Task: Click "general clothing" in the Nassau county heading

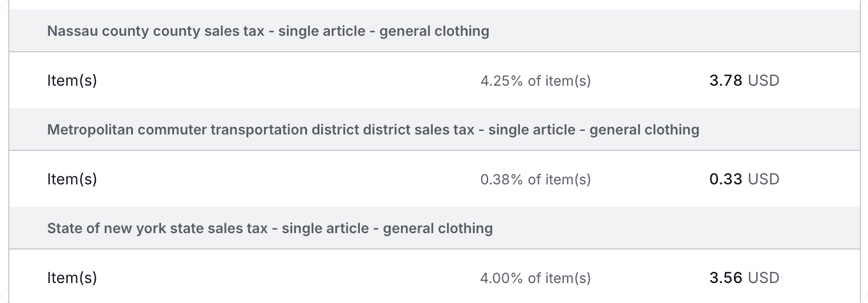Action: coord(434,31)
